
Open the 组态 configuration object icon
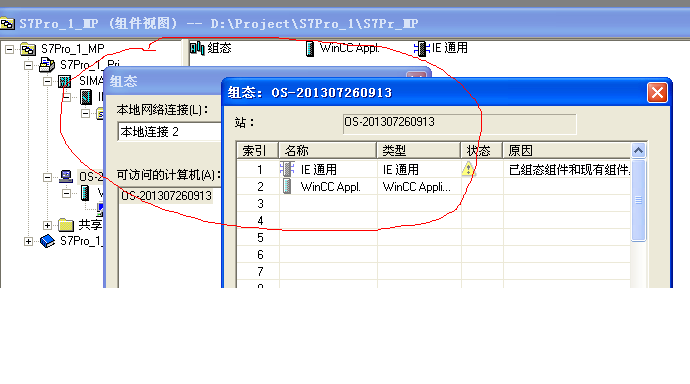tap(198, 48)
